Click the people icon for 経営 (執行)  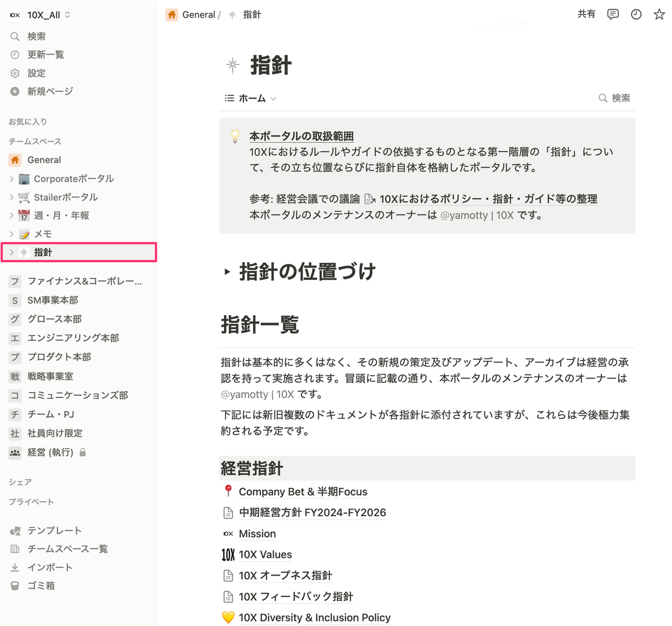15,452
